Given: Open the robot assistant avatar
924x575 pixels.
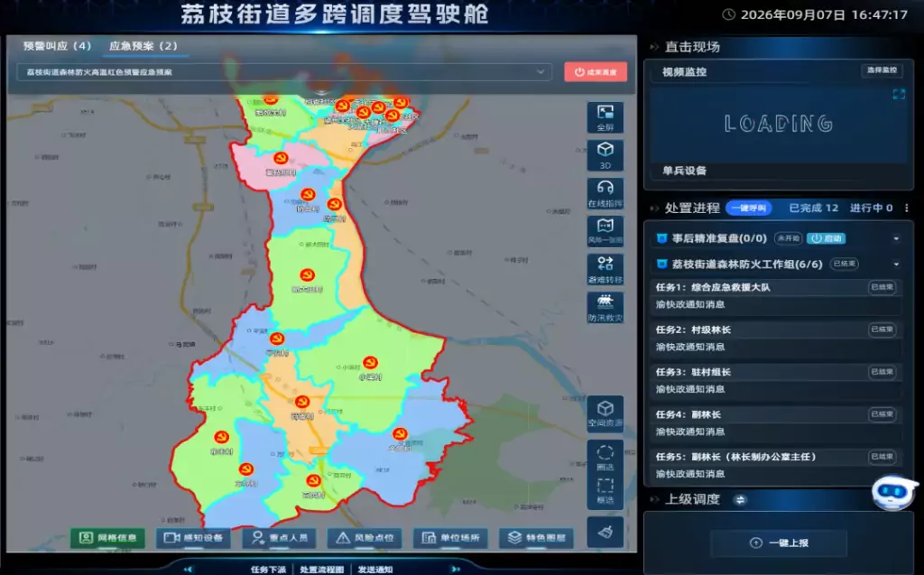Looking at the screenshot, I should pyautogui.click(x=893, y=492).
